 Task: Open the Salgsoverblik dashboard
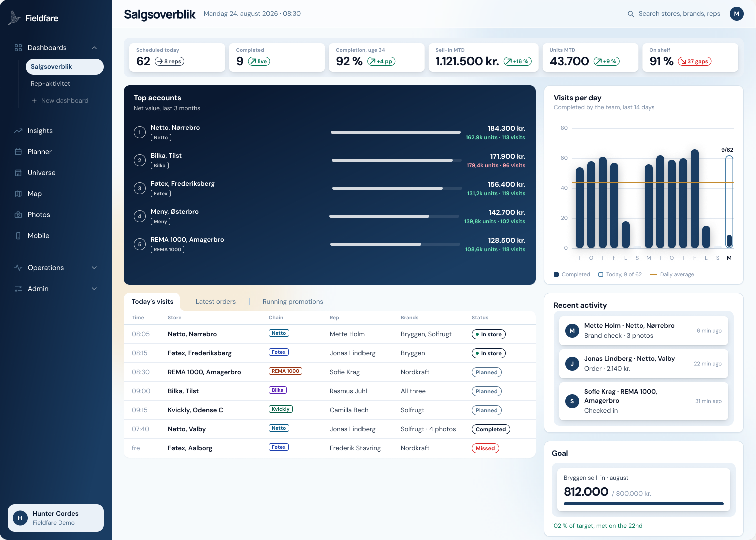tap(65, 67)
